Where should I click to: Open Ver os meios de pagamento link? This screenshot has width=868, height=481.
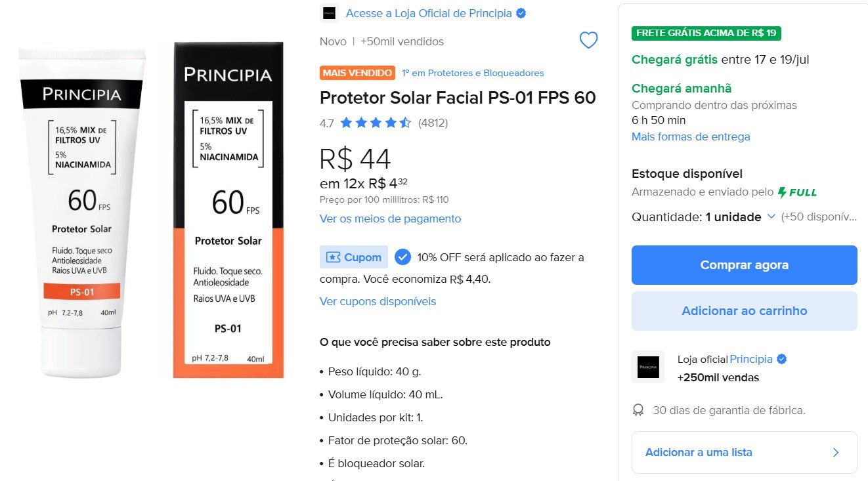[x=390, y=219]
